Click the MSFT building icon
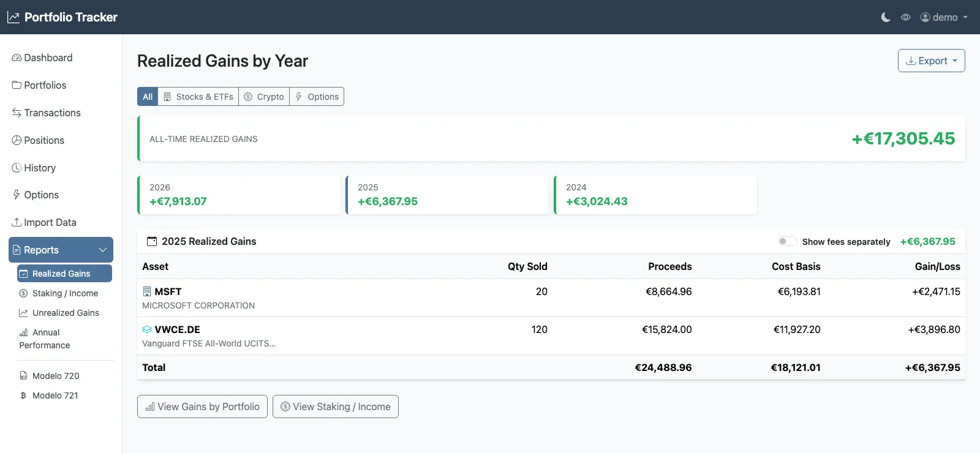This screenshot has width=980, height=453. click(147, 291)
